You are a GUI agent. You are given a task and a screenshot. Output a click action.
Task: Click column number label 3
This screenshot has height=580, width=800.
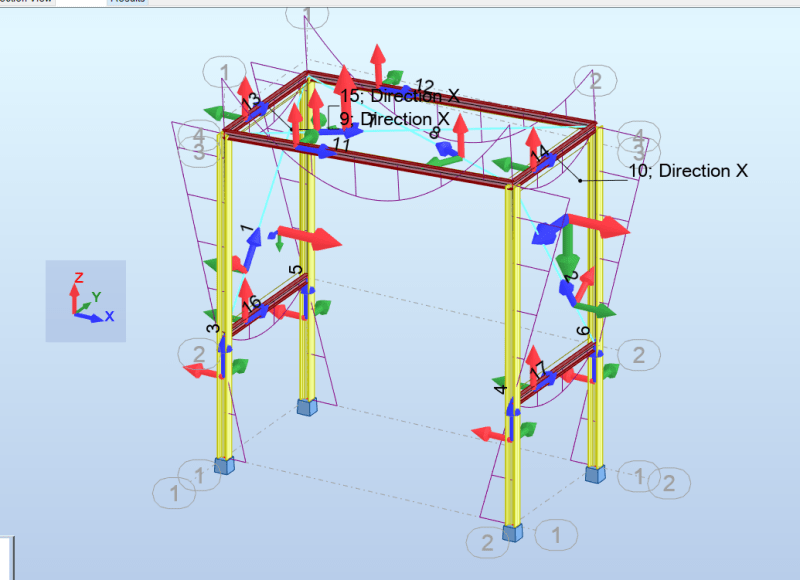(213, 327)
